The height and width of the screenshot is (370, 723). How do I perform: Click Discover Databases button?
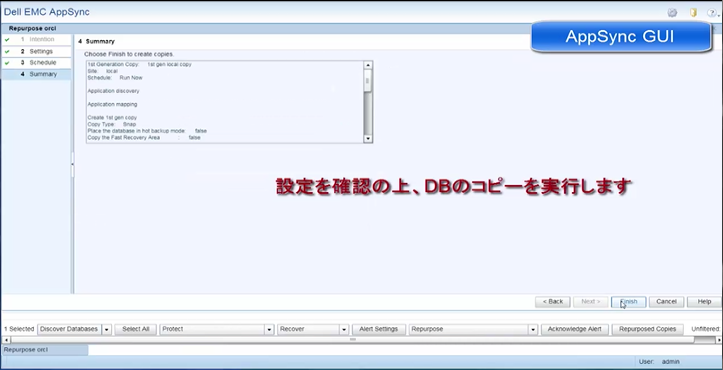click(x=69, y=329)
